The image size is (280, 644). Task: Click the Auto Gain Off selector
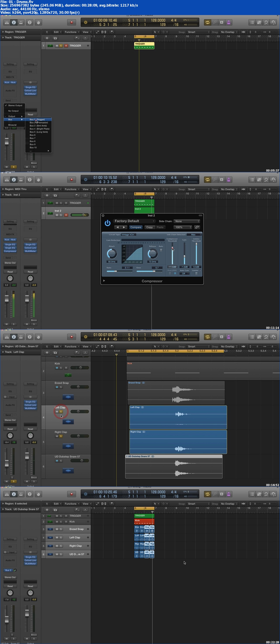[x=185, y=273]
